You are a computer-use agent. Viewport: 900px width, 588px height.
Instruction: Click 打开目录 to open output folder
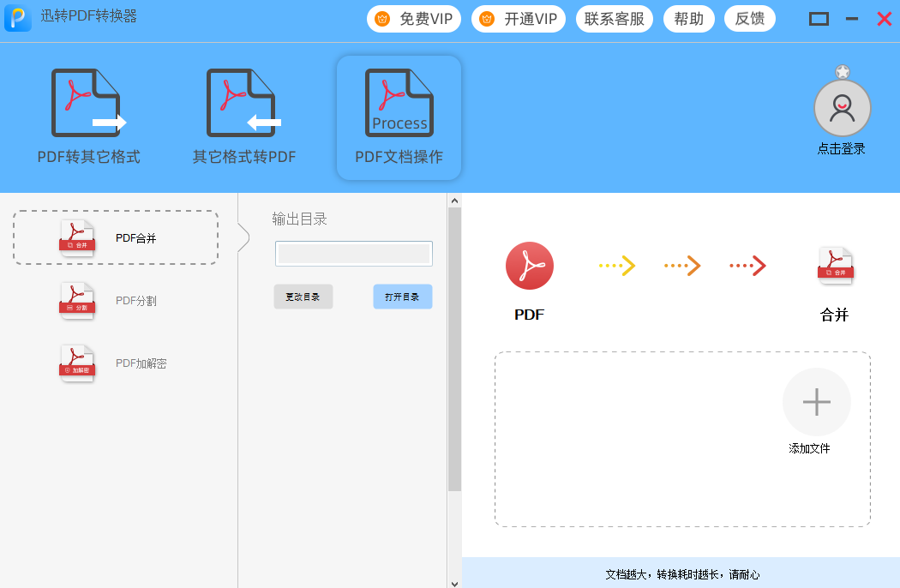click(x=402, y=297)
